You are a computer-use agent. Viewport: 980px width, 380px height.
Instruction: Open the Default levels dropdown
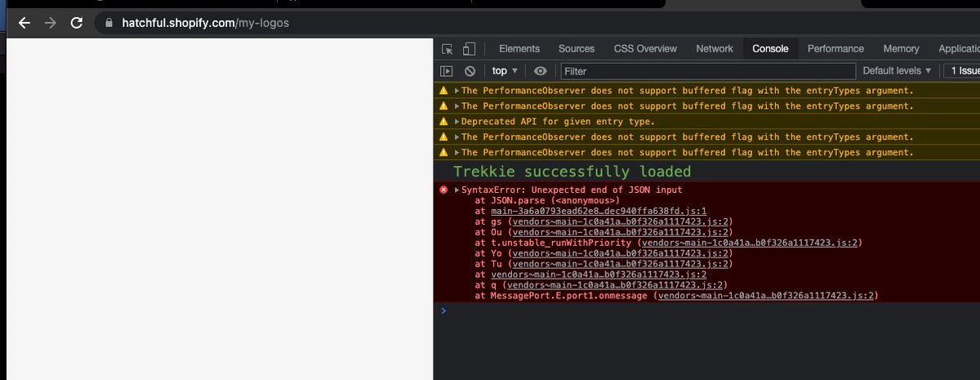(898, 71)
